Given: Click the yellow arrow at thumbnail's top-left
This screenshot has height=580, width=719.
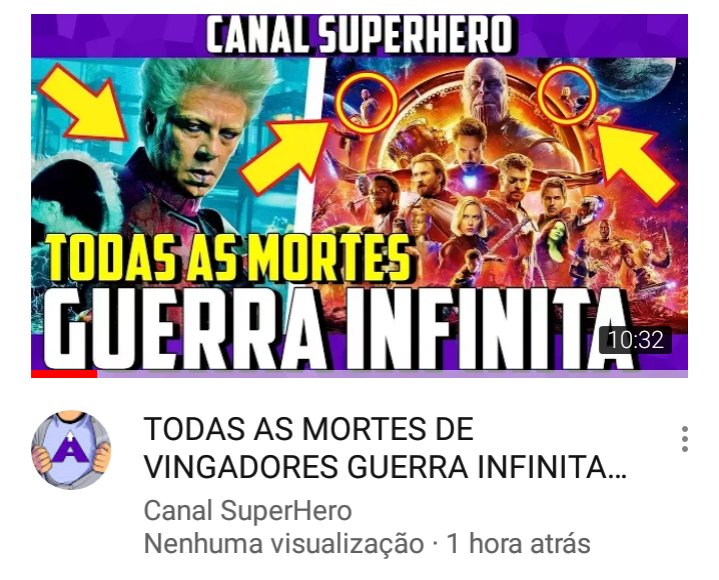Looking at the screenshot, I should click(84, 104).
